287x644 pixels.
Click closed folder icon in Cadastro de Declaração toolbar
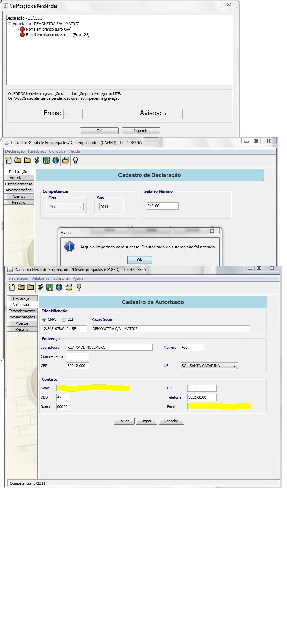coord(27,160)
